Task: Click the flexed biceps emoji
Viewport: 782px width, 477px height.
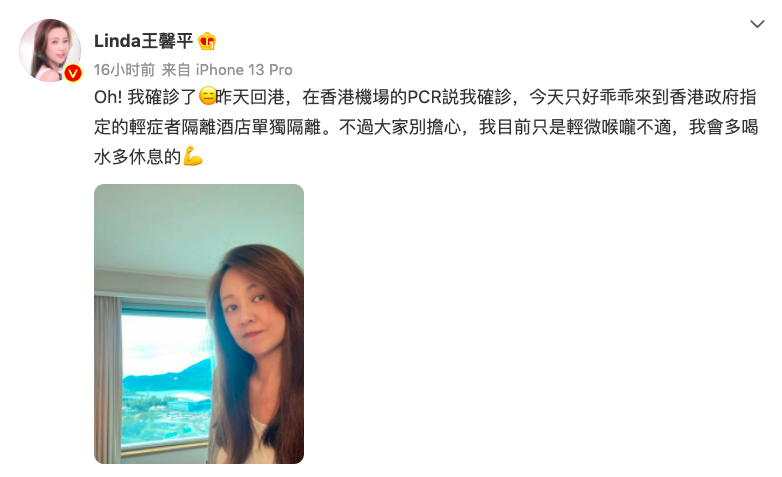Action: [x=193, y=156]
